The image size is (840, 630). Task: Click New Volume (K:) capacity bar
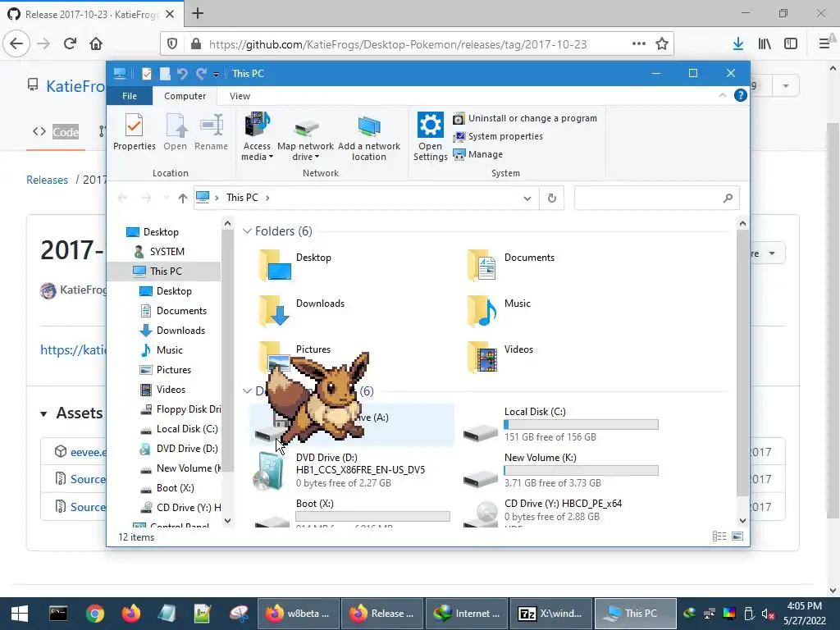pyautogui.click(x=582, y=471)
